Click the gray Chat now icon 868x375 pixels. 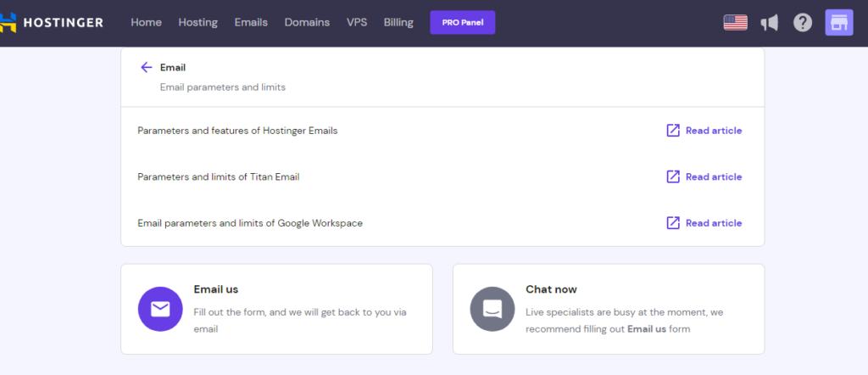[492, 309]
